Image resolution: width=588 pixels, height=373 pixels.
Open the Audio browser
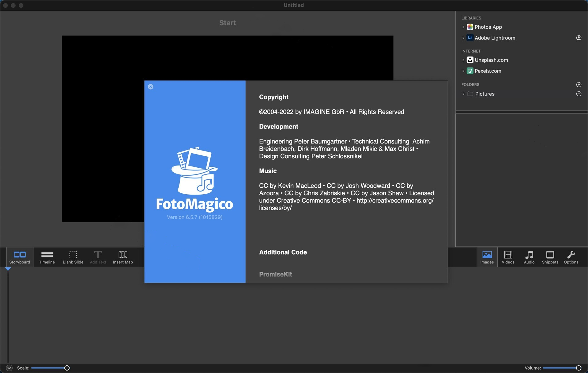click(529, 257)
